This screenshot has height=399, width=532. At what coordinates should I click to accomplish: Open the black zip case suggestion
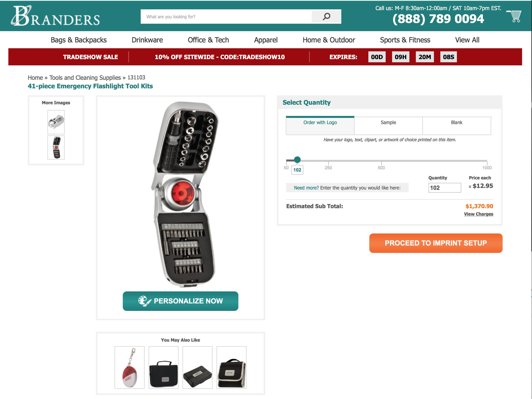(x=164, y=367)
